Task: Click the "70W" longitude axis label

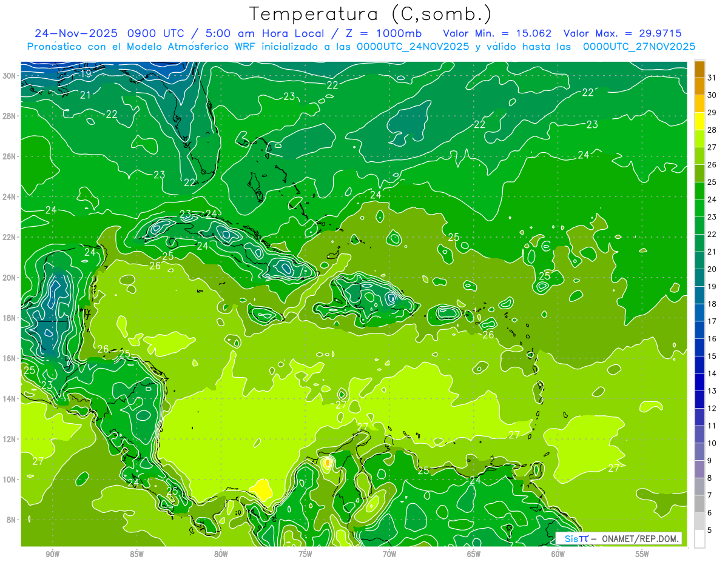Action: [x=389, y=554]
